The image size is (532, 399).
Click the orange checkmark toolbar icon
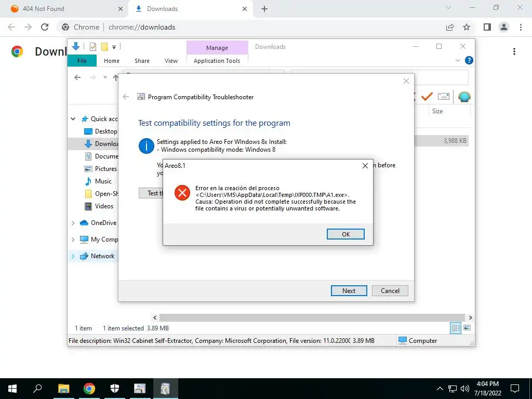[427, 97]
